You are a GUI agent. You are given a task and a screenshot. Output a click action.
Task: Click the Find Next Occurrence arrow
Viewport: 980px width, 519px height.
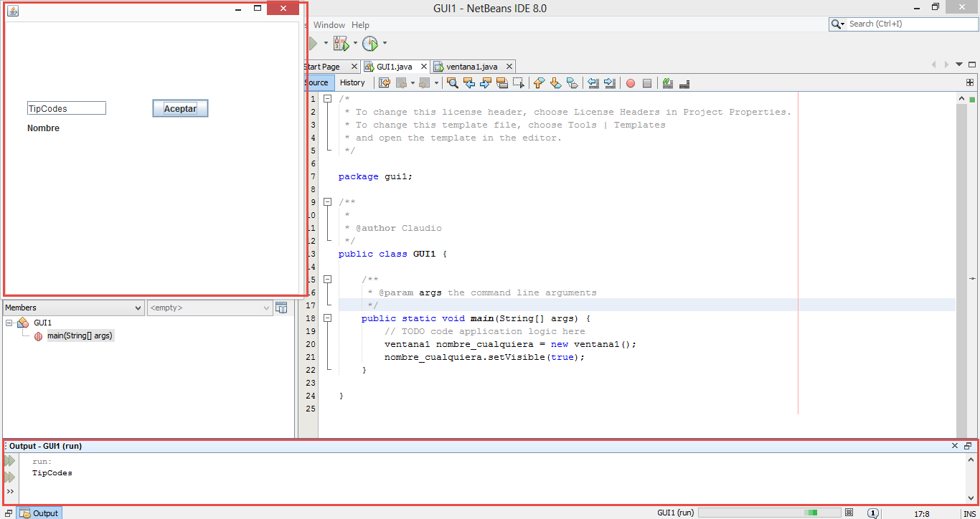[486, 82]
